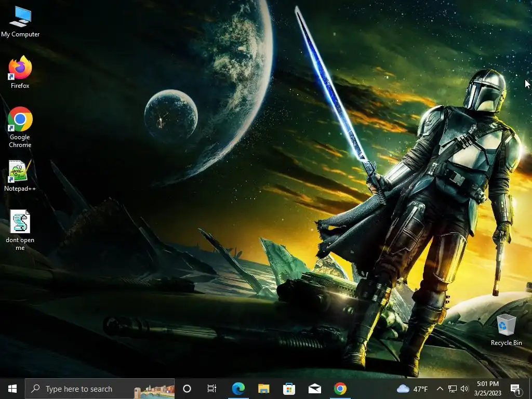532x399 pixels.
Task: Switch to Chrome on the taskbar
Action: pyautogui.click(x=340, y=389)
